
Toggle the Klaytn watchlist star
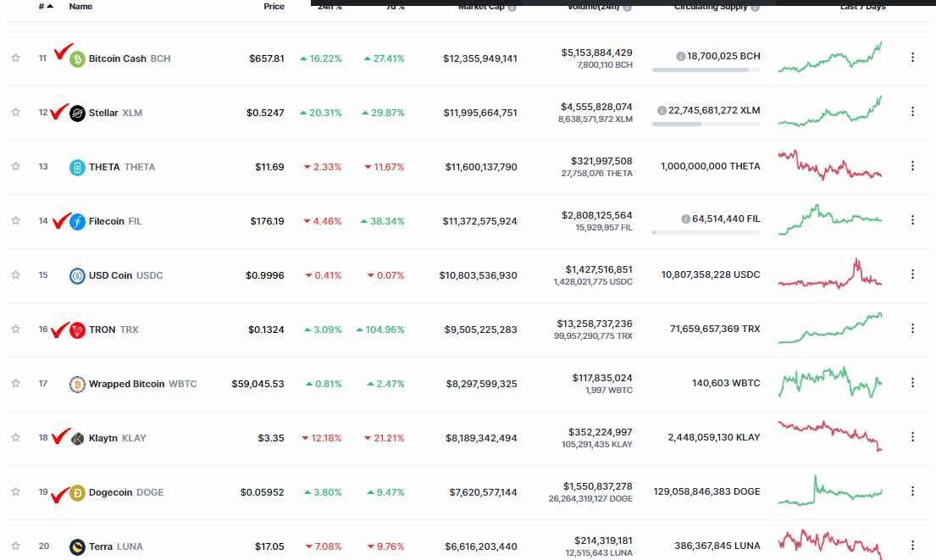coord(16,438)
